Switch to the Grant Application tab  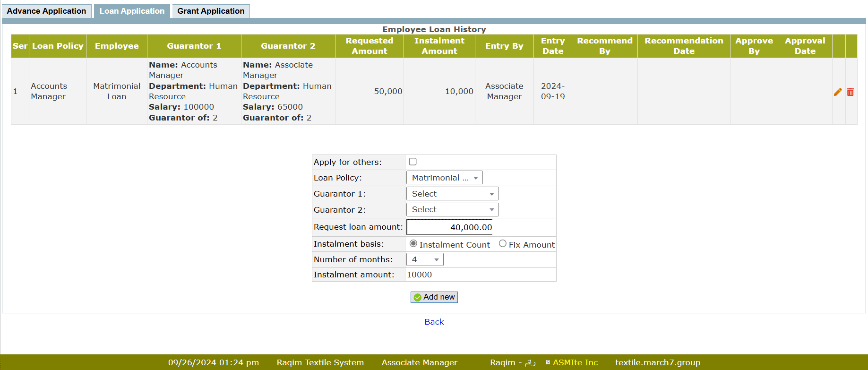tap(211, 11)
